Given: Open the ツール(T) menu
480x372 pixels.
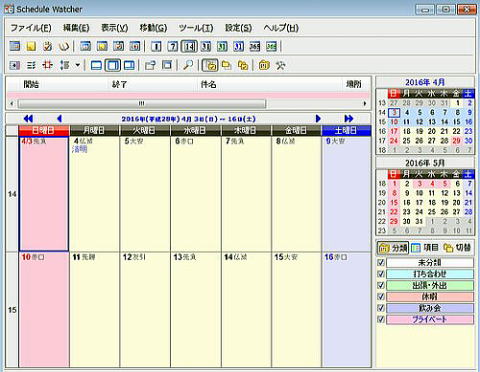Looking at the screenshot, I should pyautogui.click(x=196, y=28).
